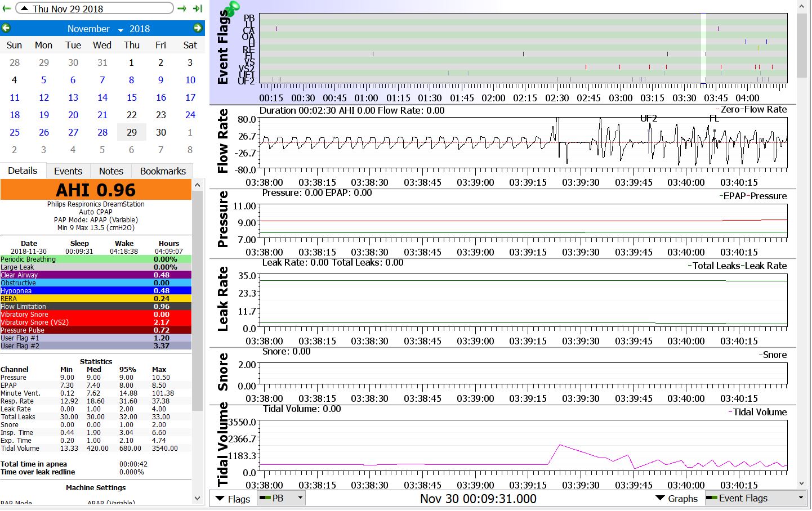Go to the next day with the green forward arrow
The image size is (812, 511).
pos(182,8)
